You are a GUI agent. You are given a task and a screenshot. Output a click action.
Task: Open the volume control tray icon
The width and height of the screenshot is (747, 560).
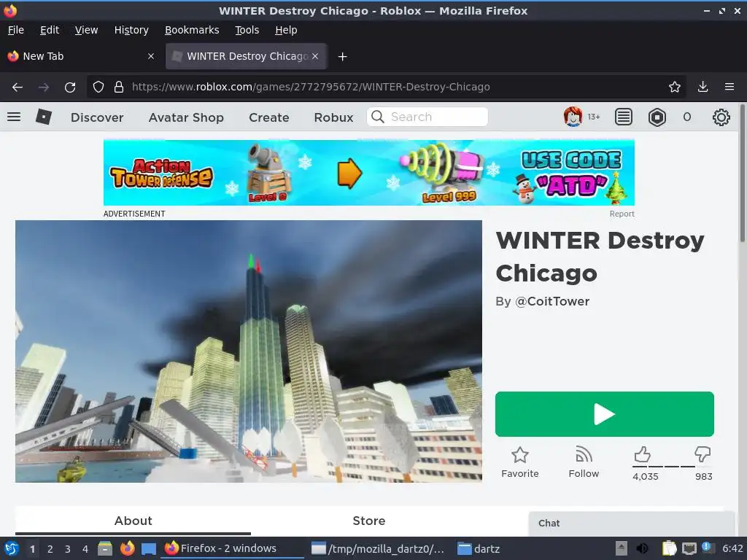tap(642, 548)
